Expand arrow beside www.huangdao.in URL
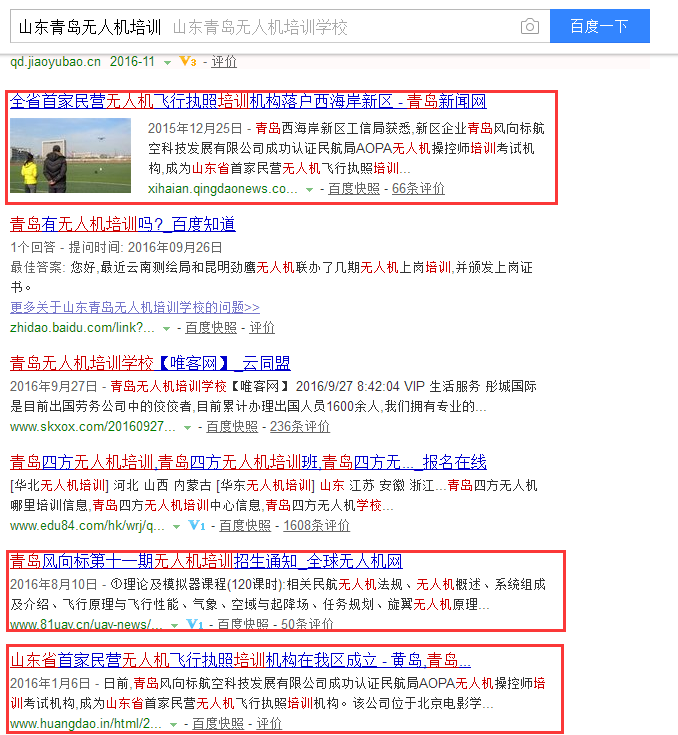This screenshot has height=735, width=678. coord(173,725)
